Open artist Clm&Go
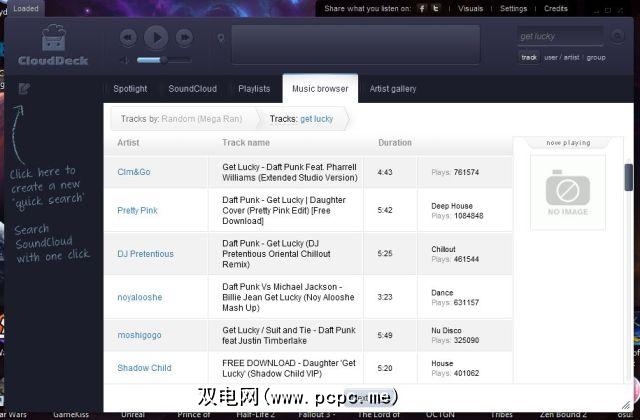This screenshot has height=420, width=640. coord(134,172)
